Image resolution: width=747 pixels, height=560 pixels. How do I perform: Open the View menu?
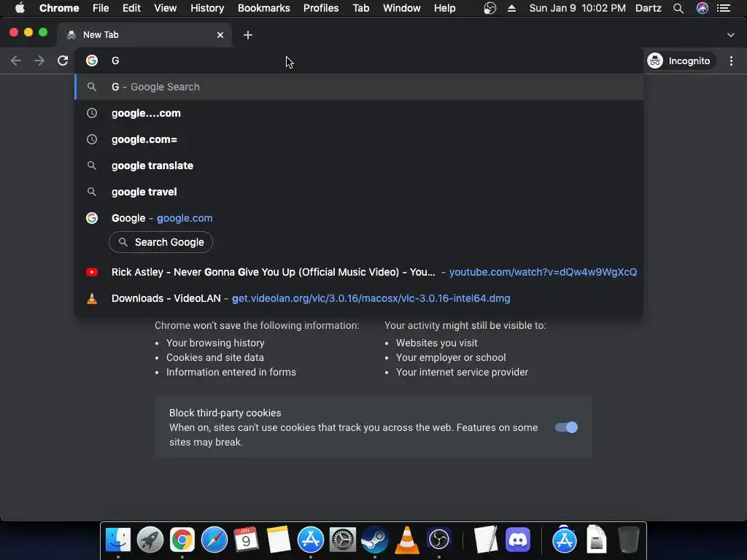tap(166, 8)
